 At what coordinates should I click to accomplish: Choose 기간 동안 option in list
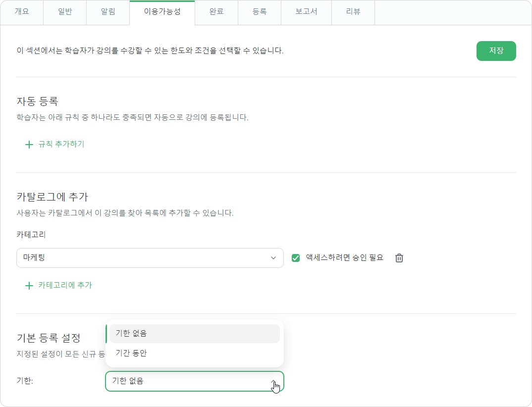coord(194,353)
